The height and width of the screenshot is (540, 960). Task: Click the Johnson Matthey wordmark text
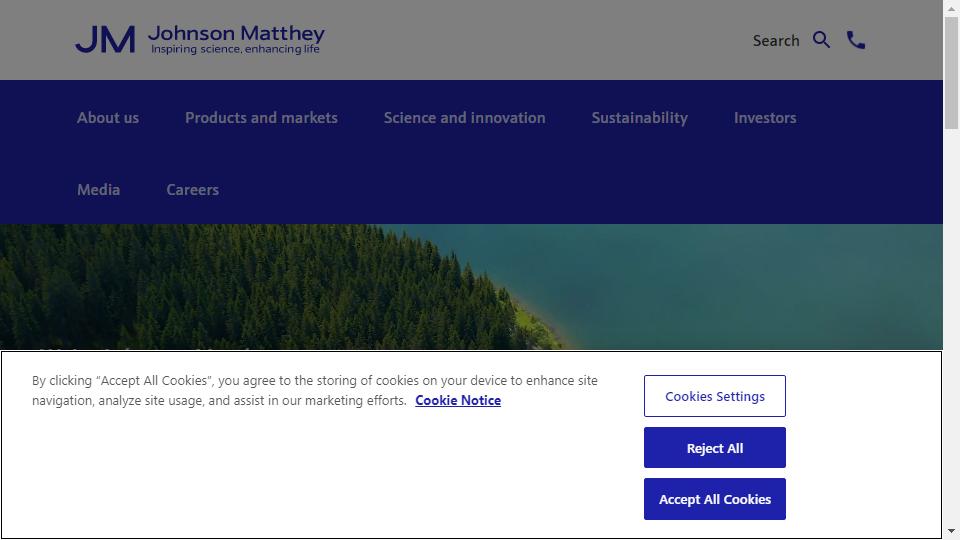click(236, 34)
